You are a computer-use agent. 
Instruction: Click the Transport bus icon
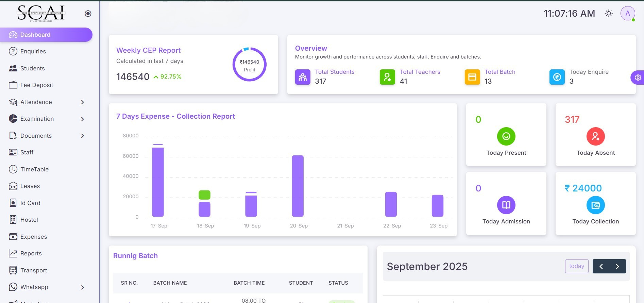point(13,270)
